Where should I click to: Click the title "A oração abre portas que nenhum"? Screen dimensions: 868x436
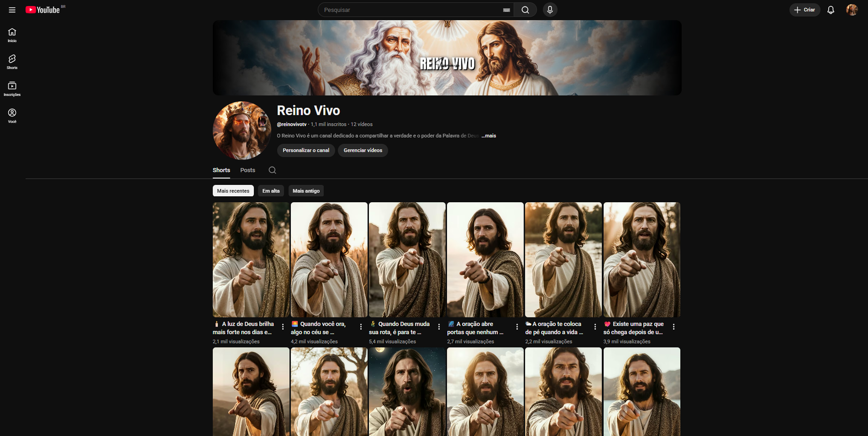click(476, 328)
